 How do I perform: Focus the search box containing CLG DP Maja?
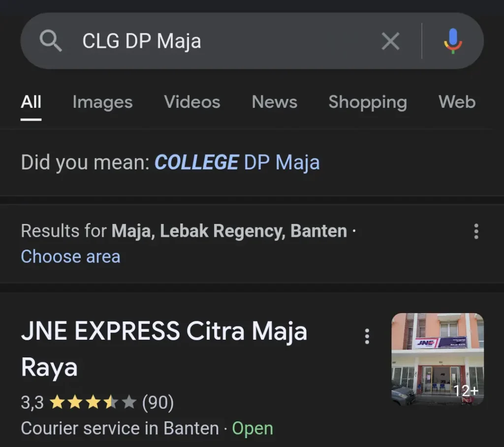tap(221, 41)
